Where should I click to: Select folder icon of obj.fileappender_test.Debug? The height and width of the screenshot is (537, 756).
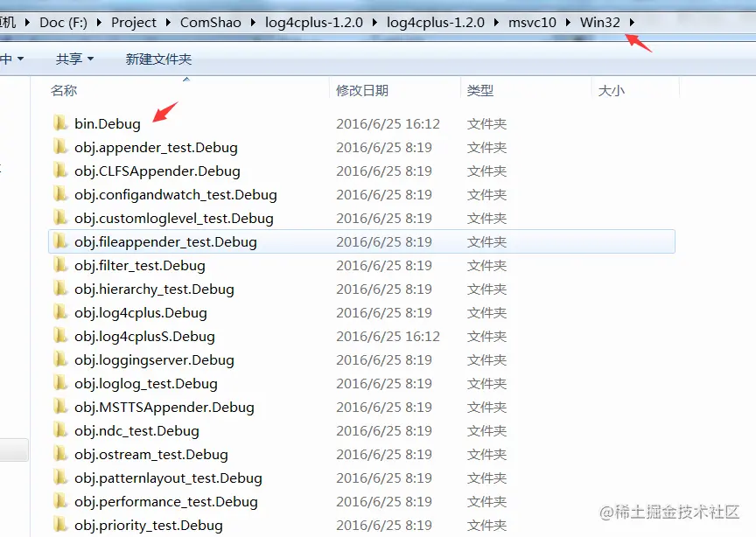[x=59, y=241]
